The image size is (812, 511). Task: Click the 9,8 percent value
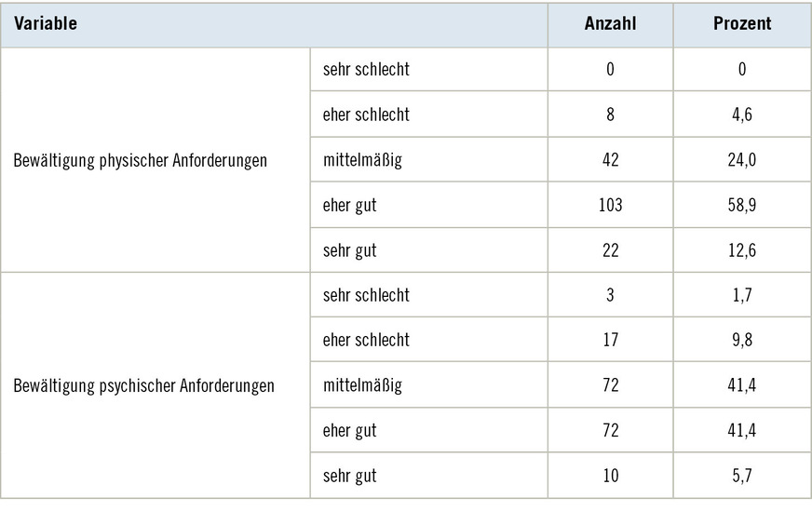pyautogui.click(x=742, y=340)
